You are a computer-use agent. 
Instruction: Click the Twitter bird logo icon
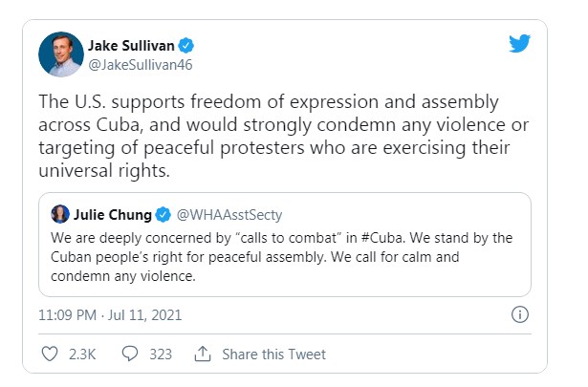pyautogui.click(x=519, y=43)
